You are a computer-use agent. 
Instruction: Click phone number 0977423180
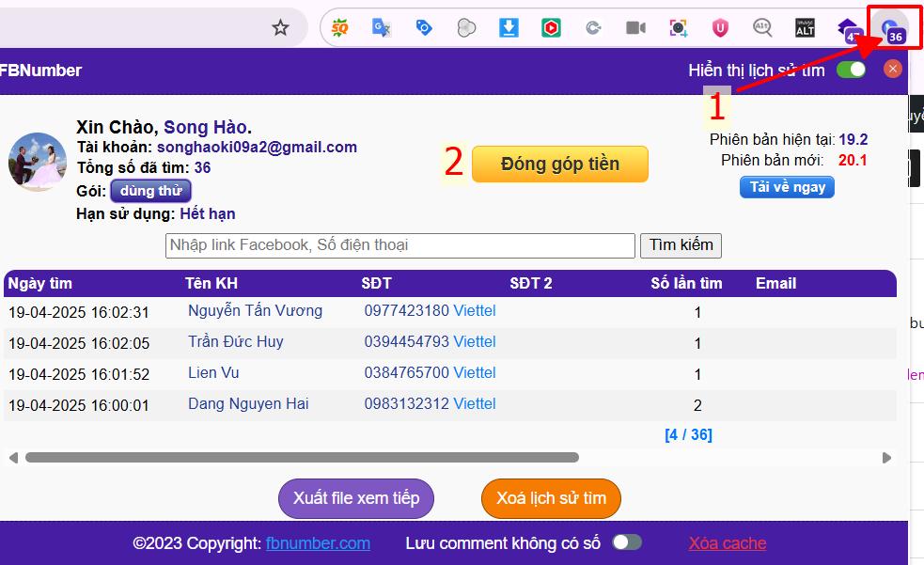pos(407,310)
